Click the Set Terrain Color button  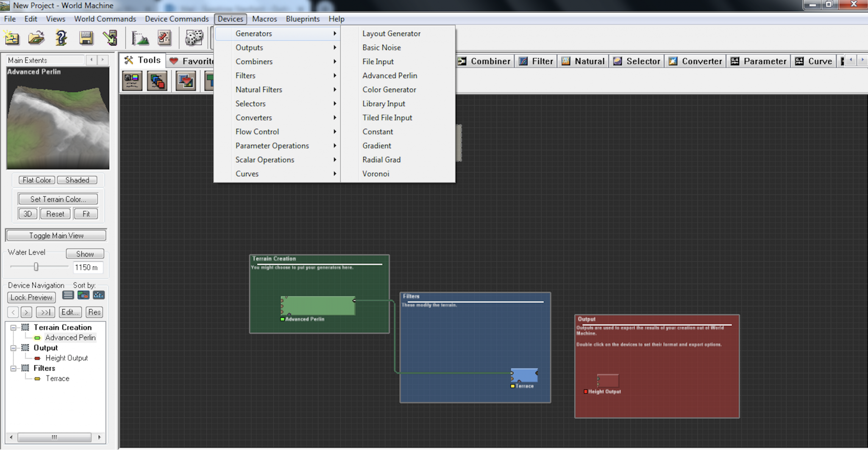click(x=58, y=199)
